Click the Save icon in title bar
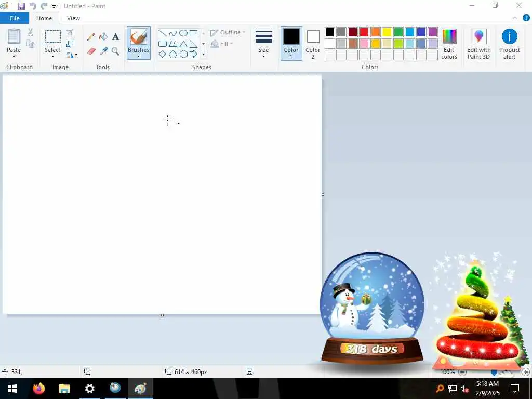The image size is (532, 399). pos(21,6)
